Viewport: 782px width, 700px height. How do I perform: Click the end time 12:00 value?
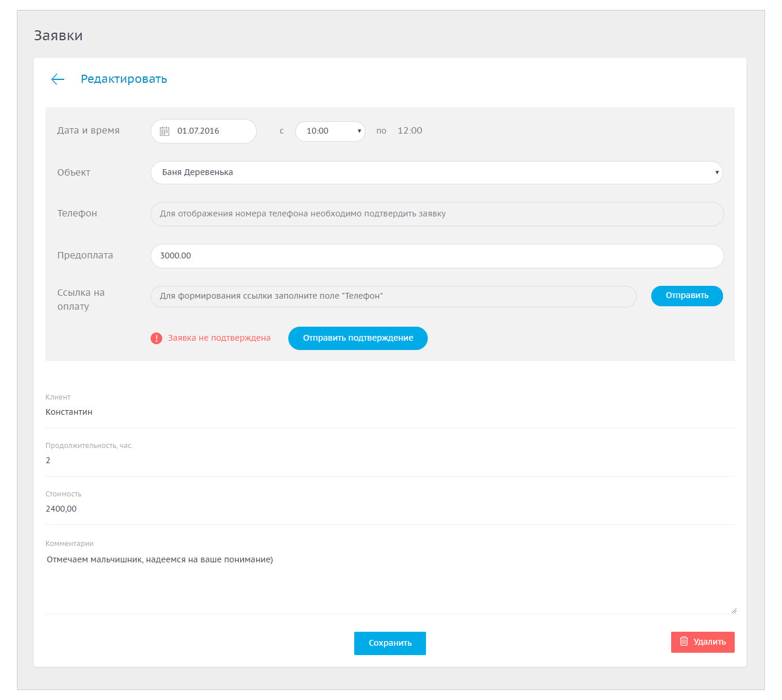[410, 131]
